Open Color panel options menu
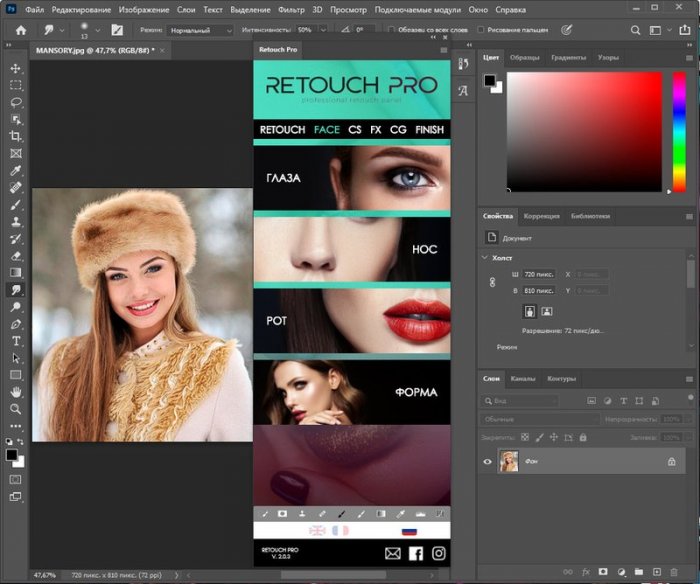Viewport: 700px width, 584px height. pos(689,58)
